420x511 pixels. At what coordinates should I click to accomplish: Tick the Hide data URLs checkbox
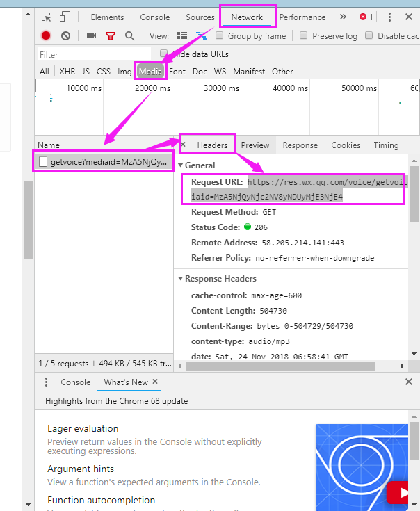(163, 53)
